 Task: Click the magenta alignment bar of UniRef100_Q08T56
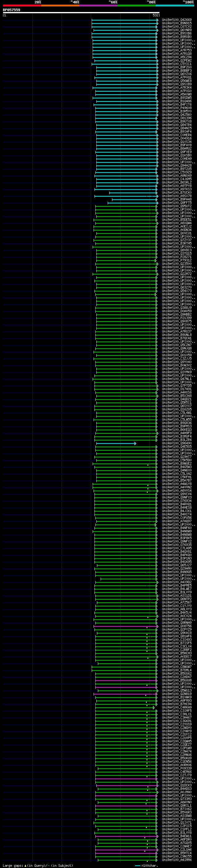pyautogui.click(x=126, y=626)
